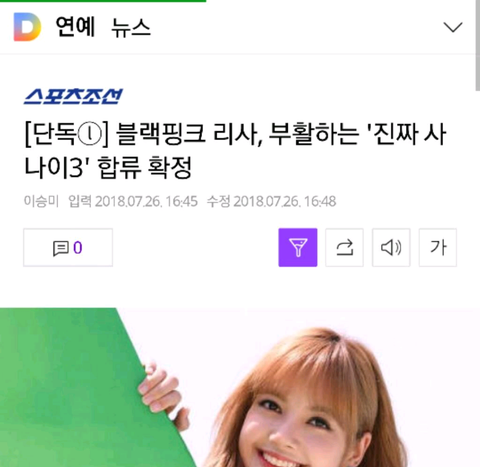
Task: Click the purple funnel filter icon
Action: coord(298,247)
